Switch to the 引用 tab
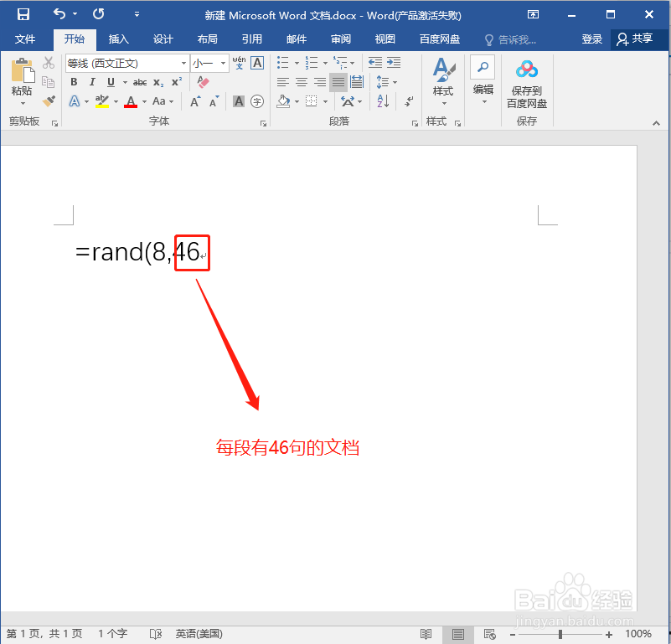This screenshot has height=644, width=671. click(252, 39)
